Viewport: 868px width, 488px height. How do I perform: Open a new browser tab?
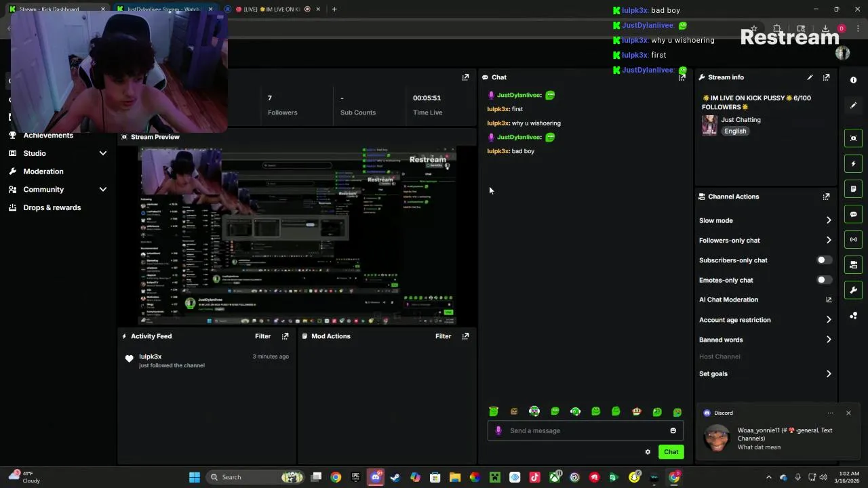click(334, 9)
